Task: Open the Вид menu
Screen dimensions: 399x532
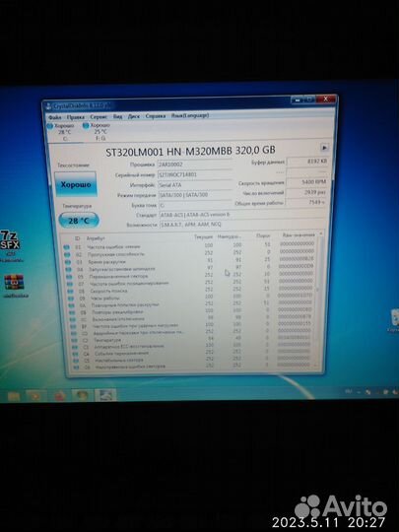Action: point(117,116)
